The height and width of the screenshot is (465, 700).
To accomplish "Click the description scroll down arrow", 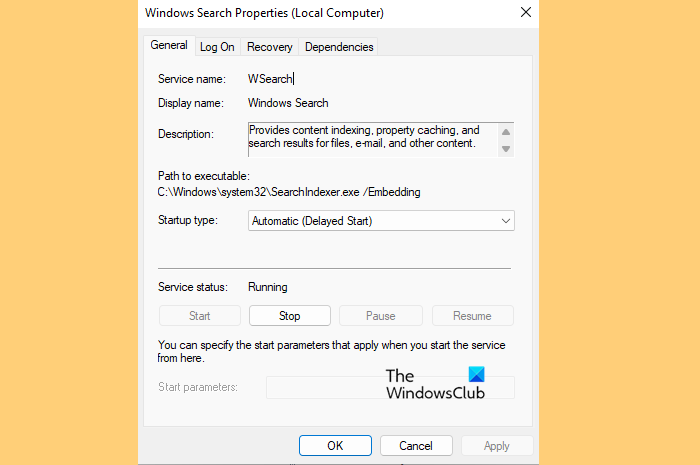I will click(506, 149).
